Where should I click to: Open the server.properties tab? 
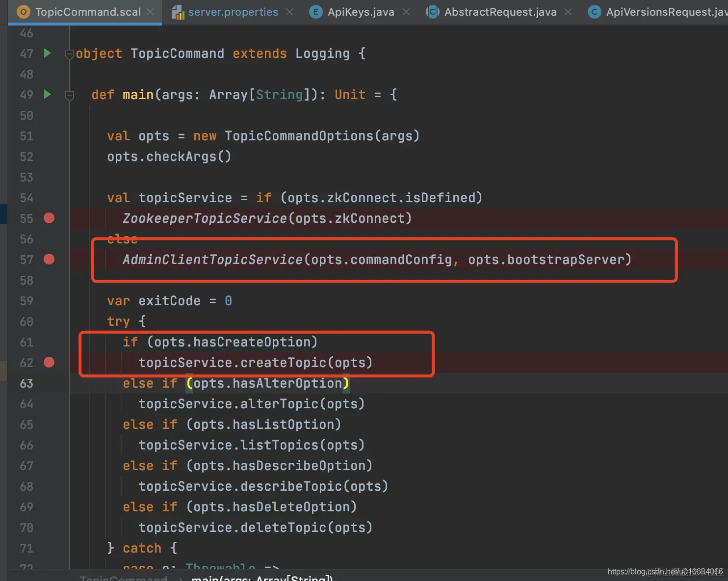coord(233,12)
